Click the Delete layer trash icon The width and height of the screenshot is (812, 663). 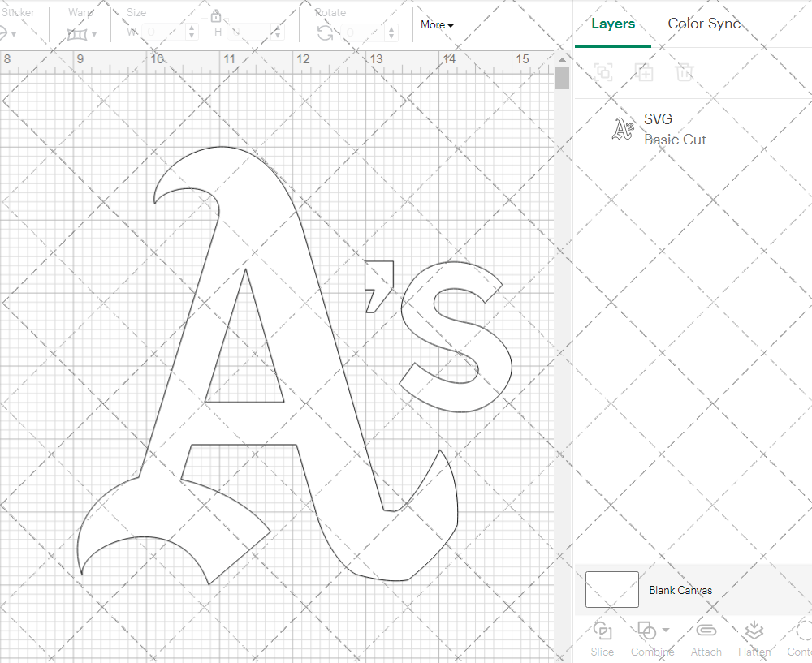pos(684,72)
